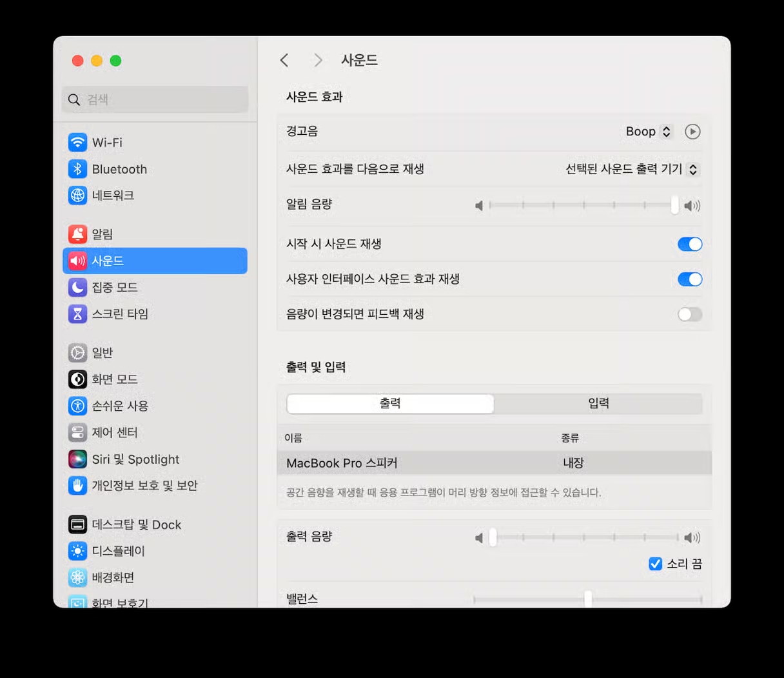Enable 음량이 변경되면 피드백 재생
Screen dimensions: 784x678
pos(689,314)
